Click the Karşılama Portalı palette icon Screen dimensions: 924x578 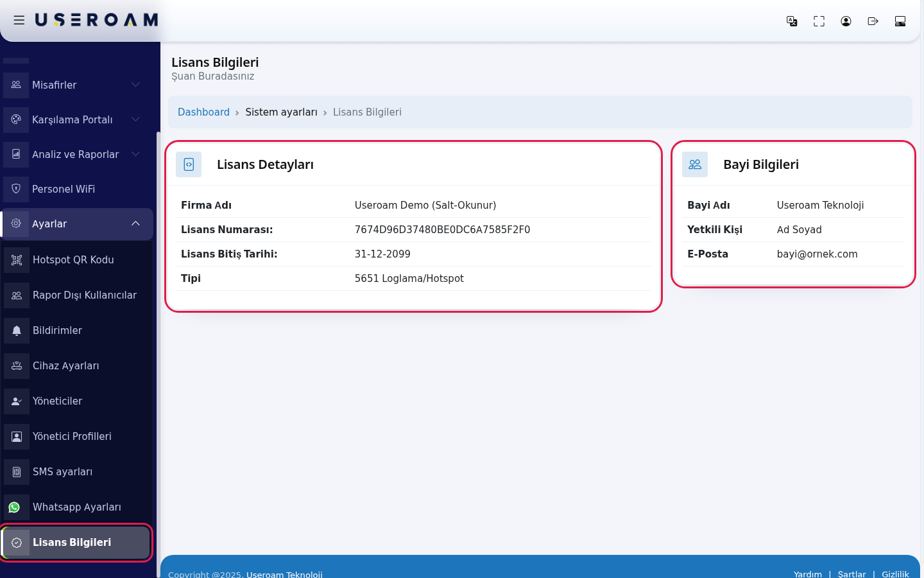pos(16,119)
